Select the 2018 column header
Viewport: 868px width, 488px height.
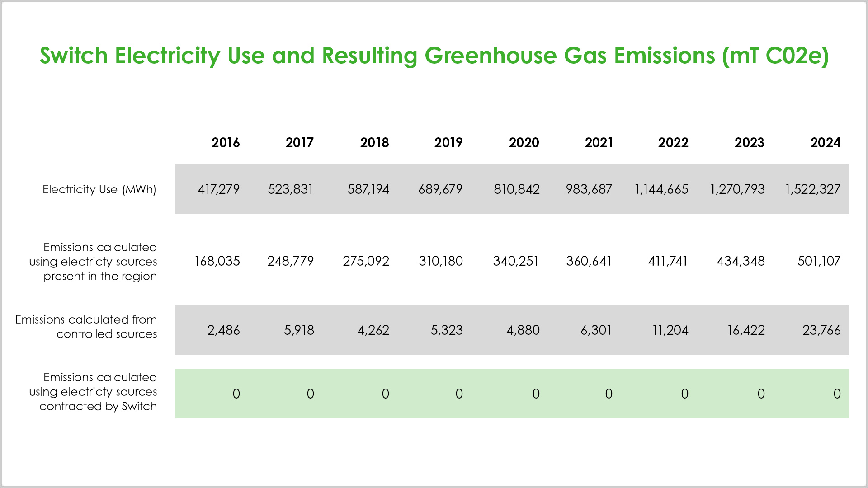(375, 143)
